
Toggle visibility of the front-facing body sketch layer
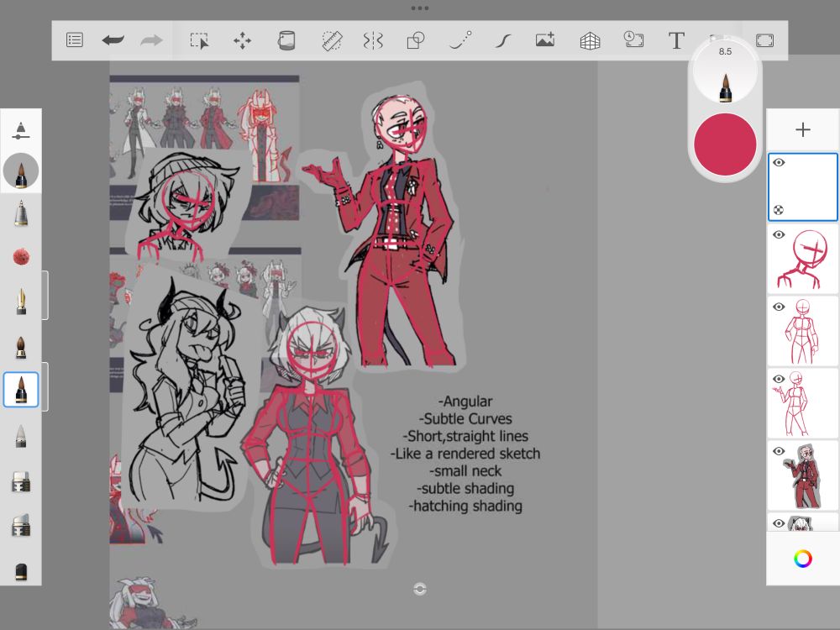779,307
